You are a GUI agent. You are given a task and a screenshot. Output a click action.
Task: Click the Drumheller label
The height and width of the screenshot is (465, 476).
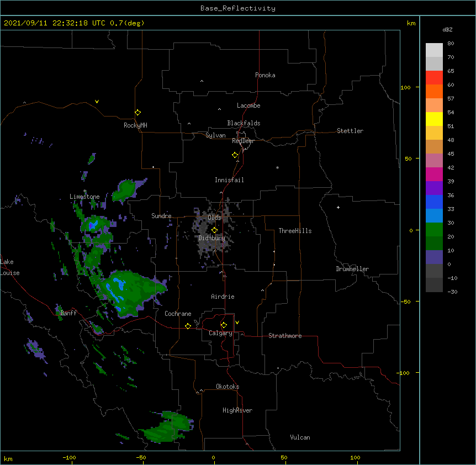[x=352, y=269]
